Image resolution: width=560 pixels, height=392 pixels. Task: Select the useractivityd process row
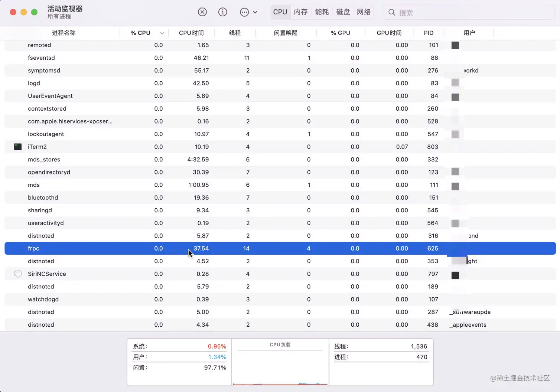click(280, 223)
